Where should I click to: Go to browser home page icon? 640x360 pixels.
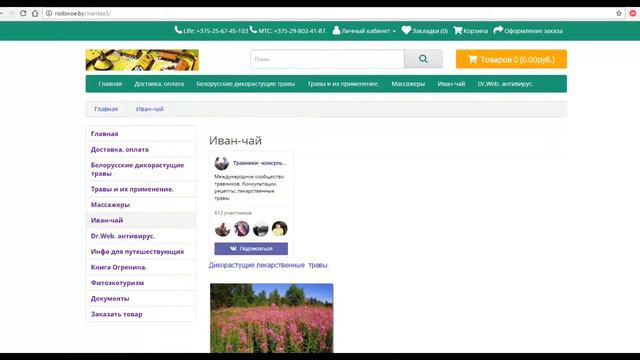[x=35, y=13]
